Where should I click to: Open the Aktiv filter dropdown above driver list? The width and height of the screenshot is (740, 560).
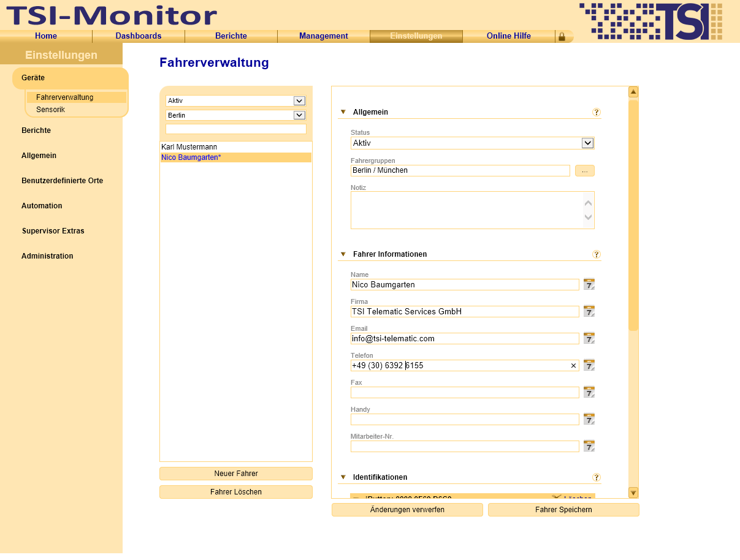tap(299, 100)
